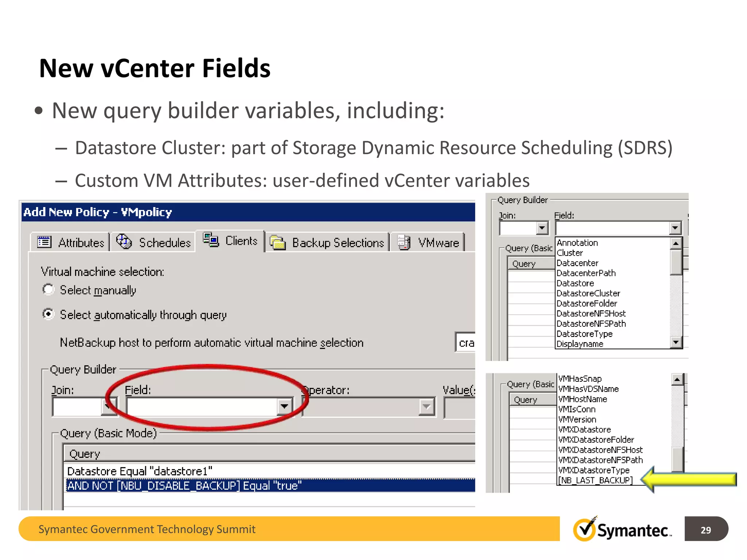Click the VMware server icon
The image size is (747, 560).
(404, 242)
